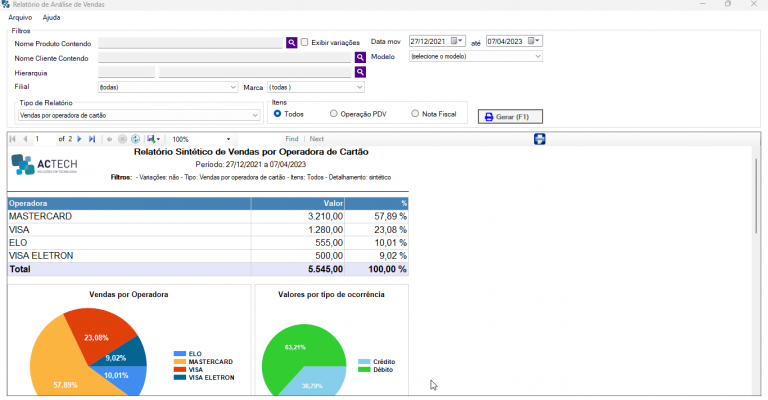The image size is (768, 400).
Task: Click the find text box in report toolbar
Action: [257, 139]
